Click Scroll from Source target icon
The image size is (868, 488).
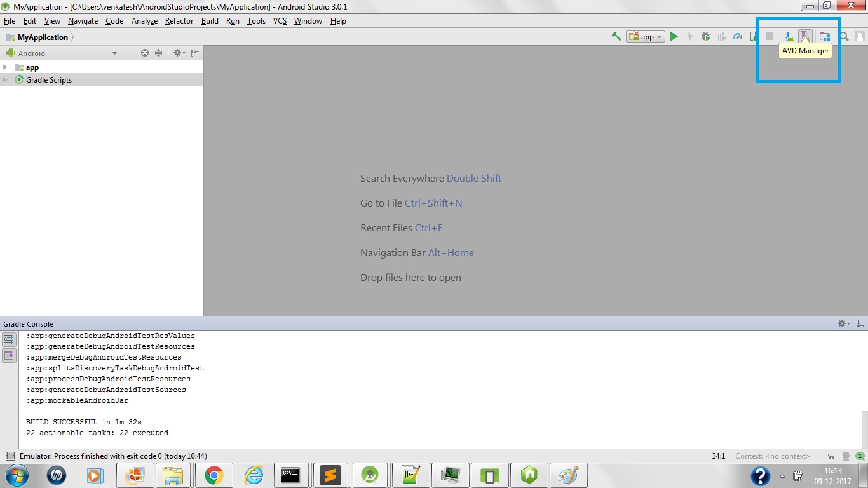pos(145,53)
